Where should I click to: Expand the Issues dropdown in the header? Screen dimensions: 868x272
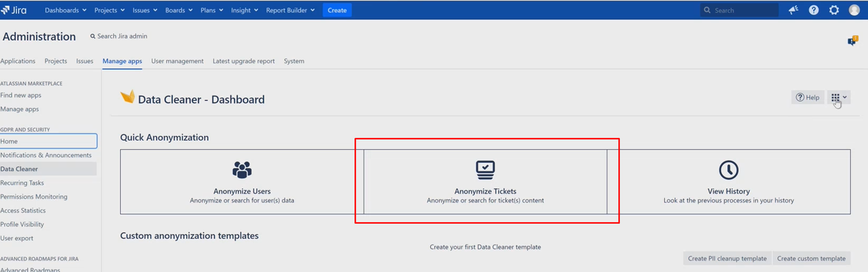point(145,10)
